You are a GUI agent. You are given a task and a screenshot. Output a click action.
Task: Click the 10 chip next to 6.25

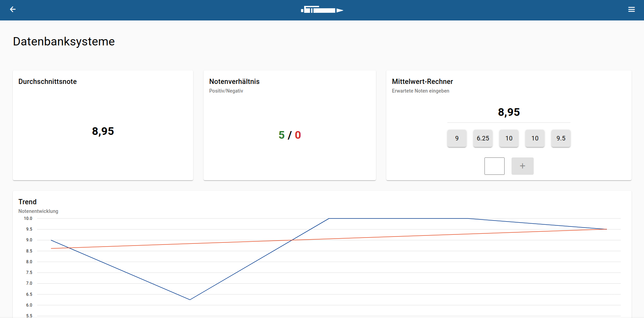point(509,138)
